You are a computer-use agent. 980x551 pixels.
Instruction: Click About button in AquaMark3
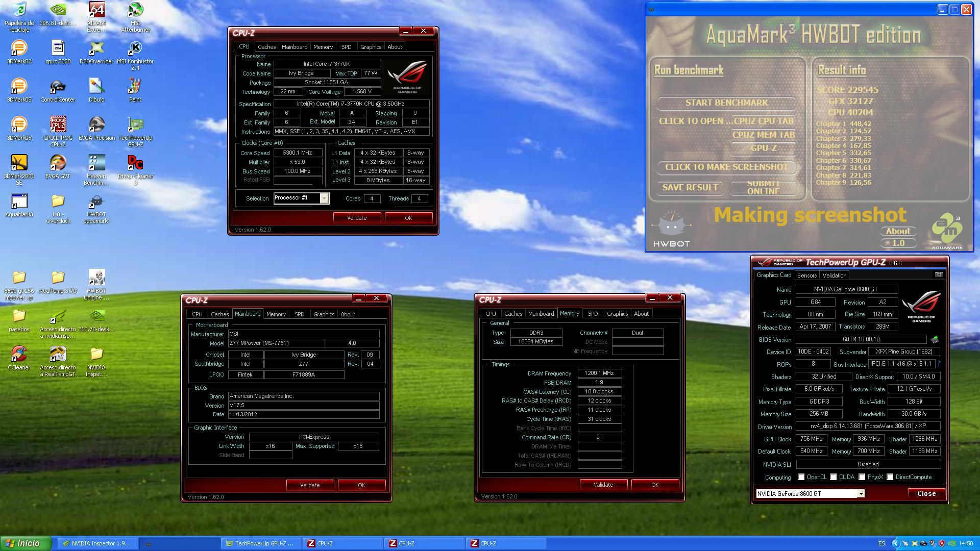pos(898,231)
